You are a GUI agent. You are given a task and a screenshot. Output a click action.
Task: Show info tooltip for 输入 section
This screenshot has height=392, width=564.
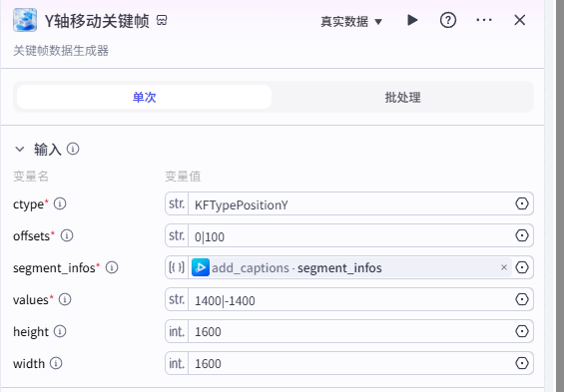(73, 149)
